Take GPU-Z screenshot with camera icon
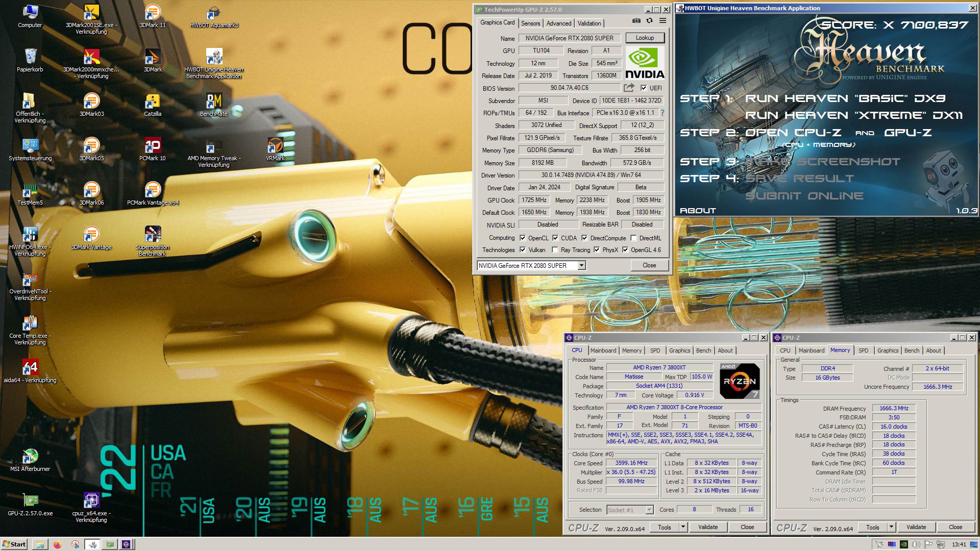980x551 pixels. point(636,21)
